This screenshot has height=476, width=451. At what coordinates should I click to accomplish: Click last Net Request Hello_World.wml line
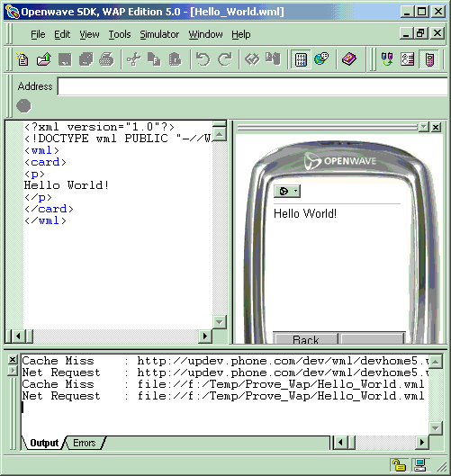click(223, 396)
